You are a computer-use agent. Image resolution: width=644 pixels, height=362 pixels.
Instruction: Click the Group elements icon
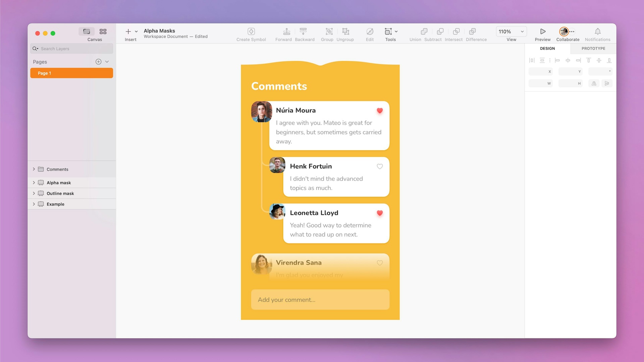click(x=328, y=31)
